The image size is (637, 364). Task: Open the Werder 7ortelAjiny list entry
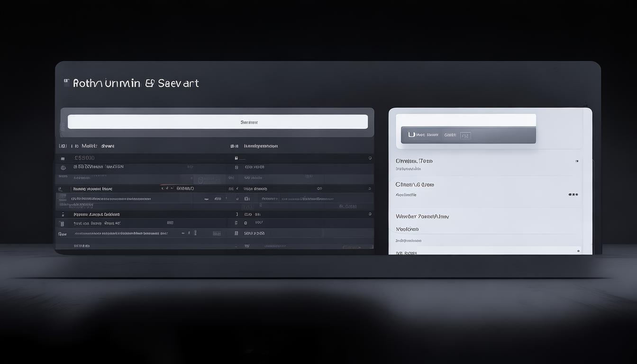[x=422, y=216]
